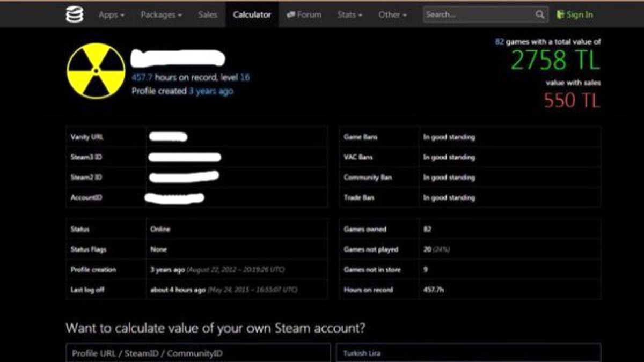644x362 pixels.
Task: Click the '3 years ago' profile created link
Action: point(211,91)
